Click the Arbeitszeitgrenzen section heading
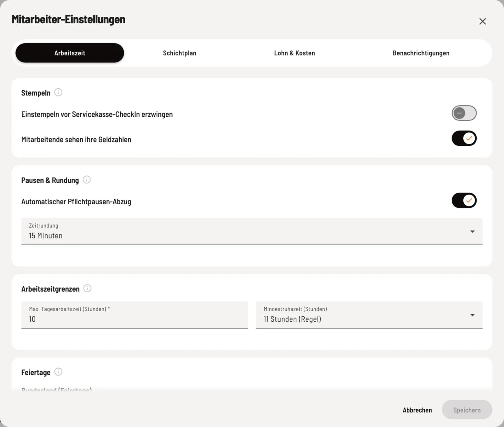Screen dimensions: 504x427 tap(50, 289)
